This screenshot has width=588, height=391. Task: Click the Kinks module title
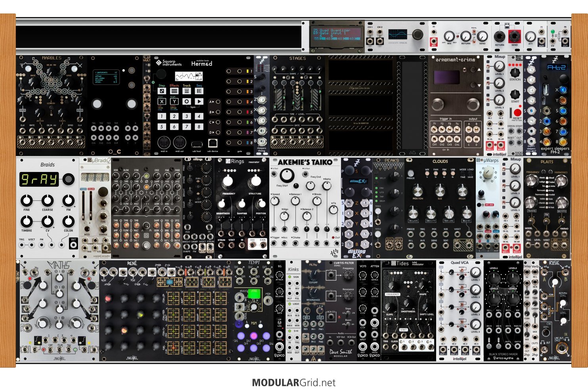293,269
